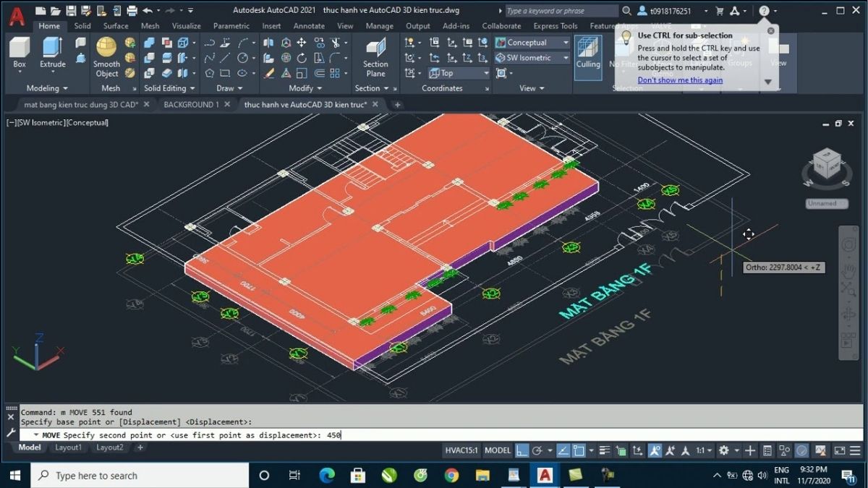Screen dimensions: 868x488
Task: Open the Annotate ribbon tab
Action: pyautogui.click(x=309, y=26)
